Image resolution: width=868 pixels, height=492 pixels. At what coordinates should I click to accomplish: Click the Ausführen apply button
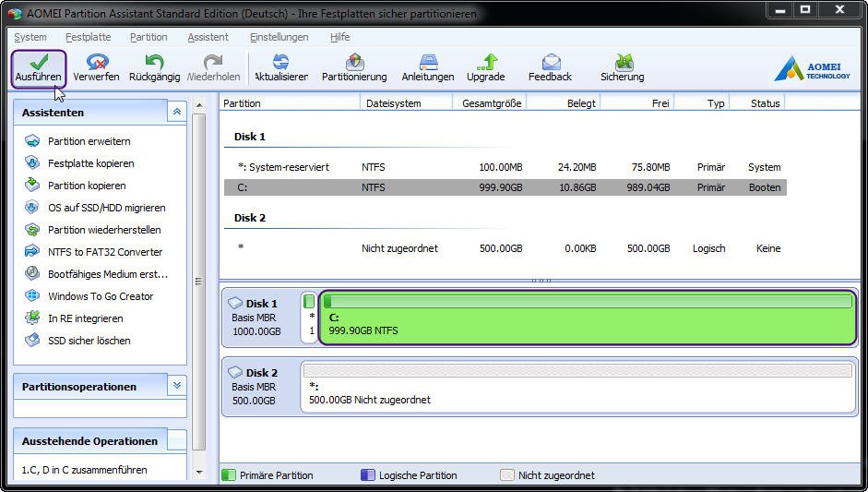(x=39, y=68)
